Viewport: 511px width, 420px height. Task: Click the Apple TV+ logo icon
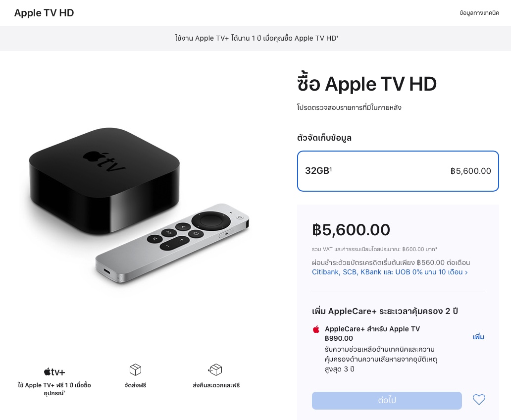tap(54, 372)
